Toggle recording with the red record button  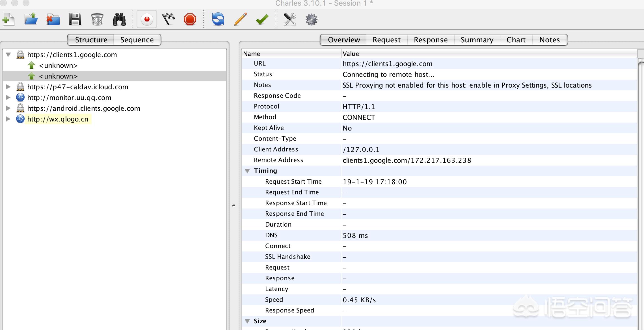point(147,19)
